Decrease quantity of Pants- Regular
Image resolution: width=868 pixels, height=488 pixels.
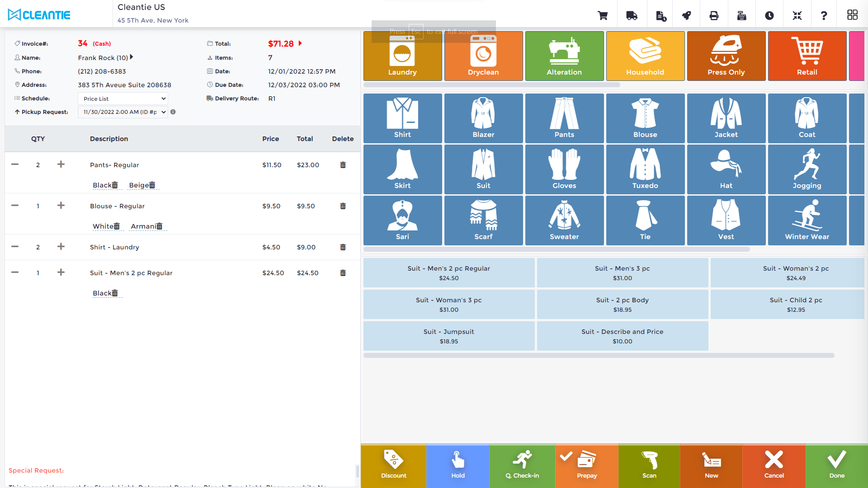click(x=15, y=165)
